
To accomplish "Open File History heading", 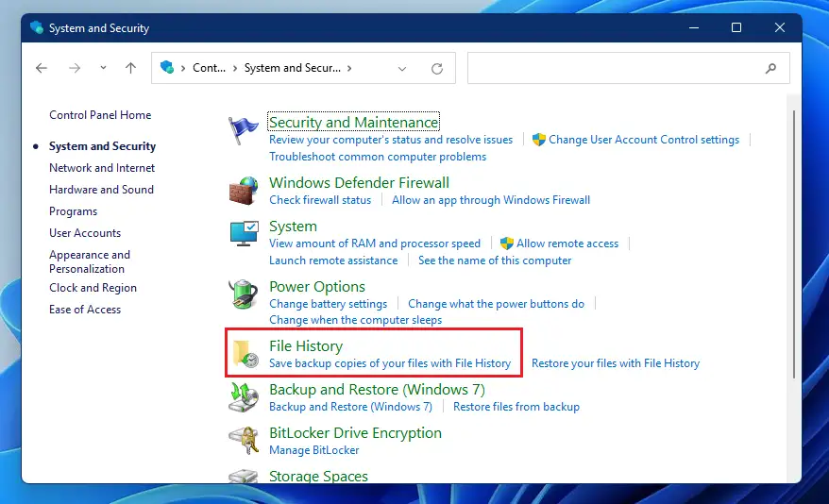I will click(x=306, y=346).
